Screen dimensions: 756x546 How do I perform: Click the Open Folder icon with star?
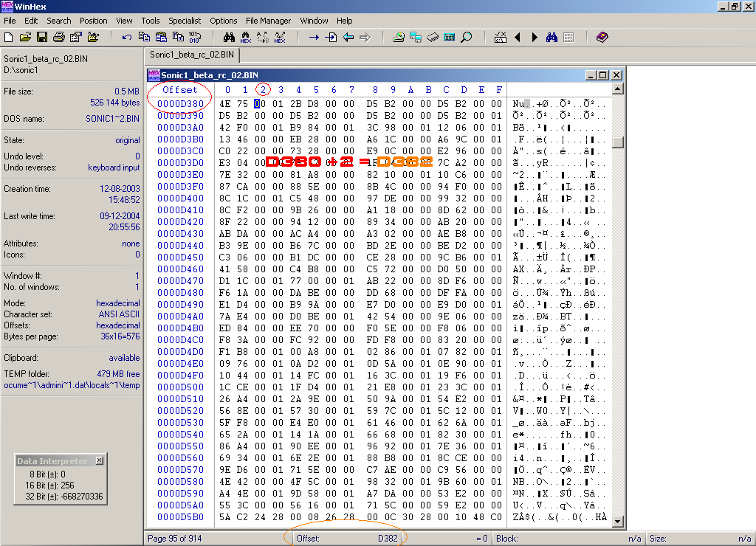coord(93,37)
